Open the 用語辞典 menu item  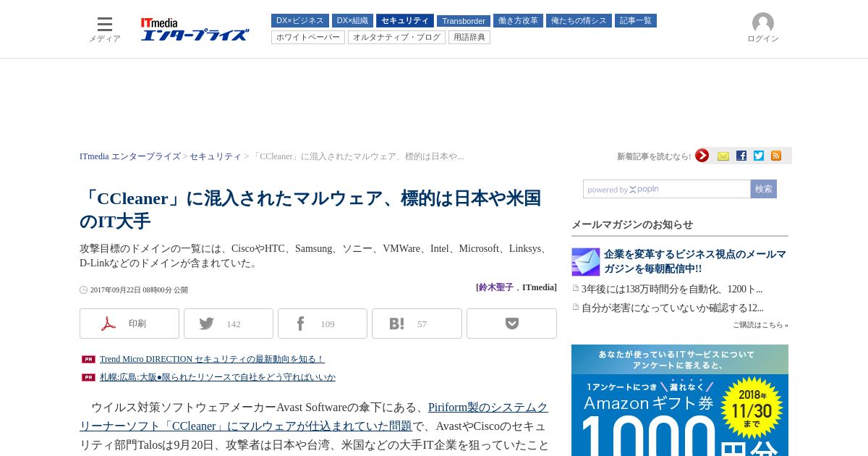pos(469,37)
